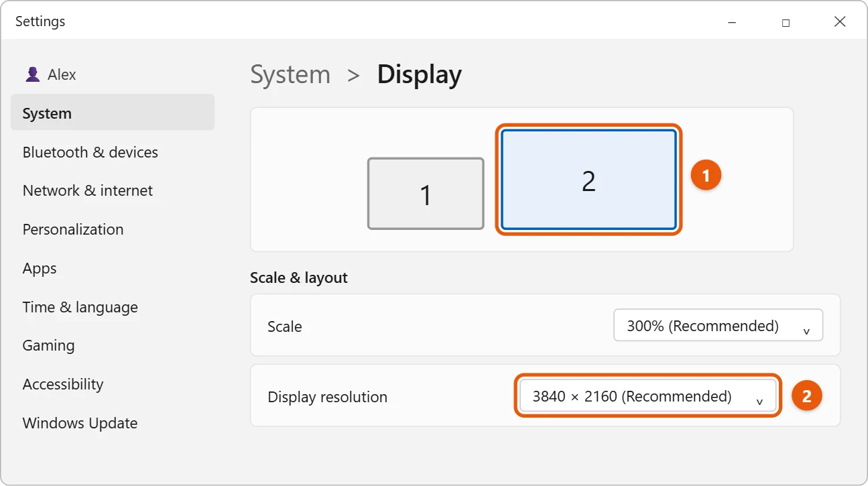Open the System settings category
Image resolution: width=868 pixels, height=486 pixels.
(x=113, y=113)
